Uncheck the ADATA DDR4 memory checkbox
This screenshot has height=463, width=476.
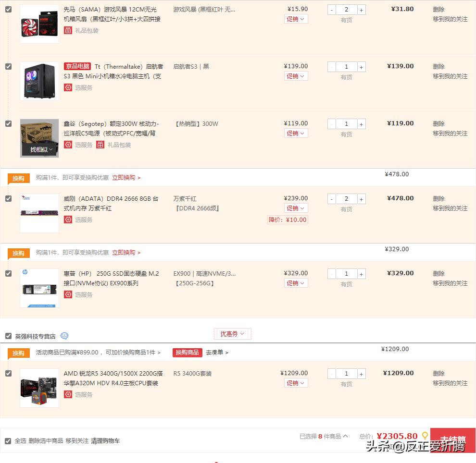pyautogui.click(x=9, y=199)
